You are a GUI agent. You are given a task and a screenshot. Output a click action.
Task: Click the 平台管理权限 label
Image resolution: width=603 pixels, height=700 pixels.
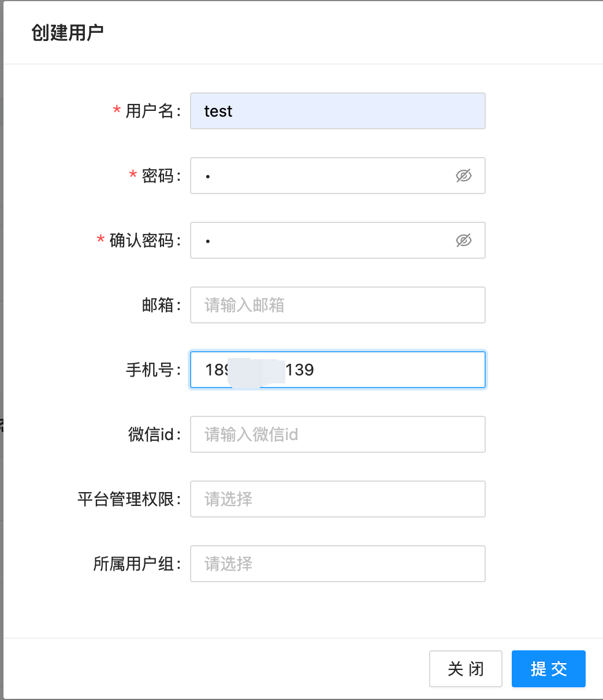[x=125, y=499]
